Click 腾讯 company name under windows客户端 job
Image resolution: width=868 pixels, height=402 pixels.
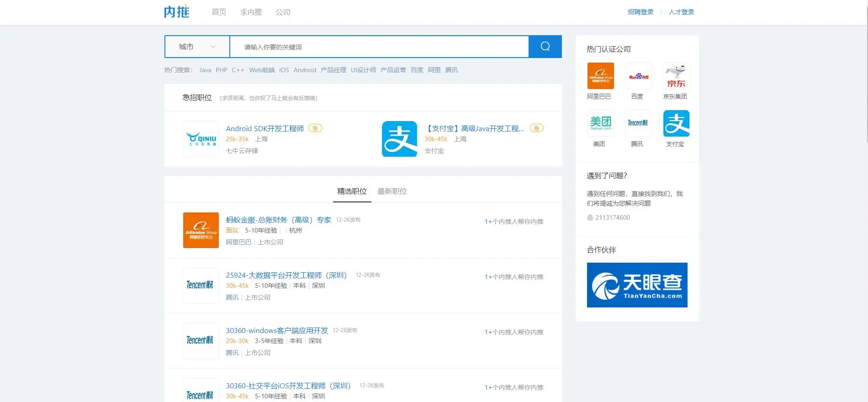[232, 353]
